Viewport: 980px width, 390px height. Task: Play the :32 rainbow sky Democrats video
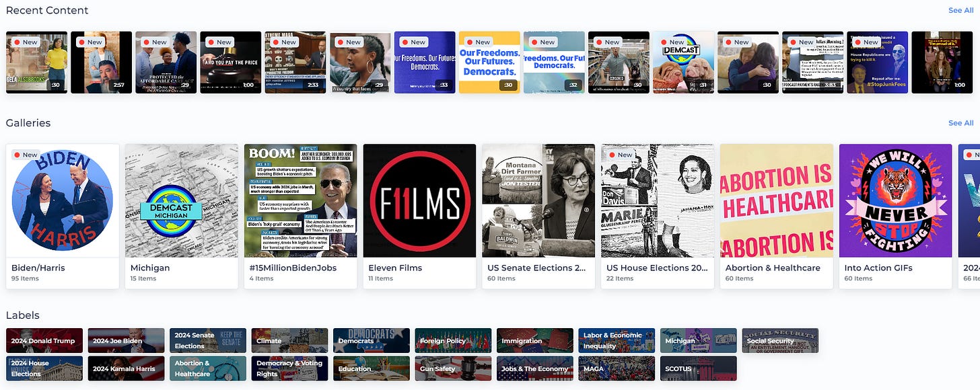553,63
